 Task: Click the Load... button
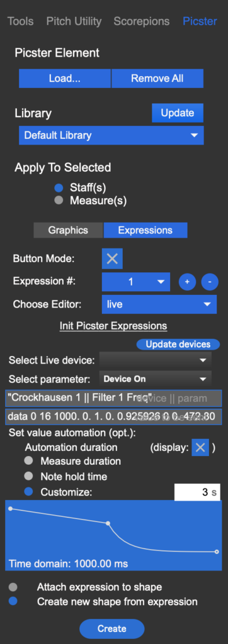tap(65, 79)
